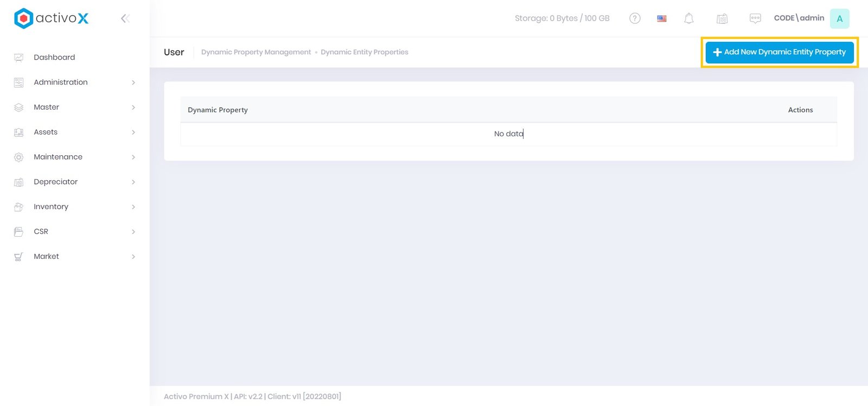Click the CODE\admin username
Viewport: 868px width, 406px height.
[x=799, y=18]
